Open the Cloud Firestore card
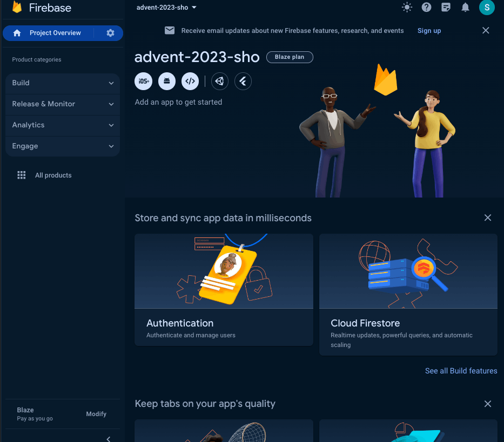This screenshot has width=504, height=442. coord(408,295)
